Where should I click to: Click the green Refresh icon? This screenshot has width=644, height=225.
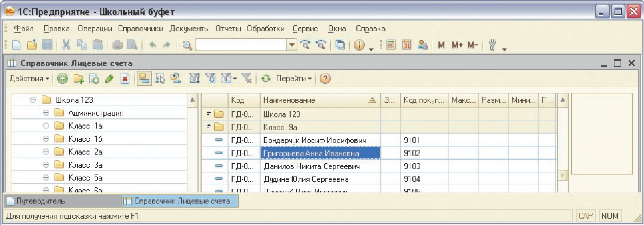coord(266,79)
